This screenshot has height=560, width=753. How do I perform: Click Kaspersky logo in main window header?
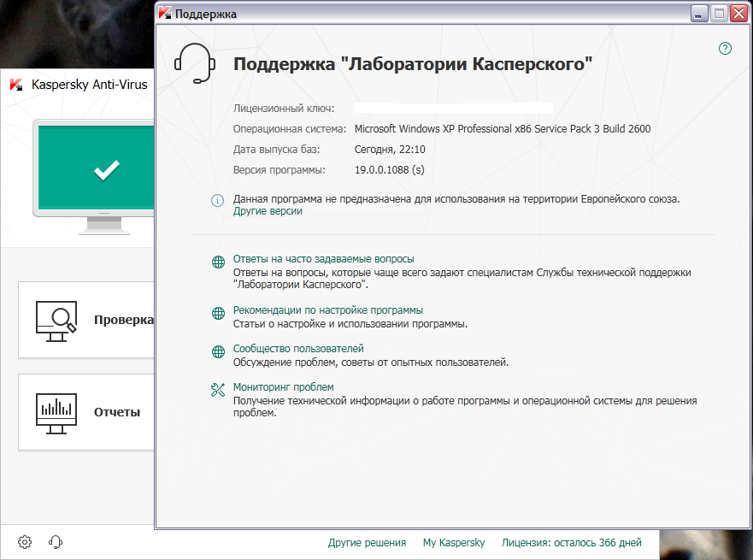[x=16, y=85]
